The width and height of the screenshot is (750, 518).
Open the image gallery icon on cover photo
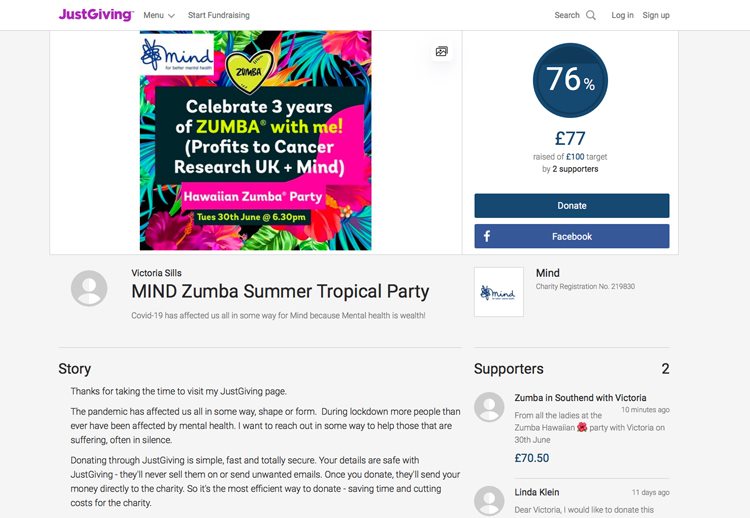(441, 51)
